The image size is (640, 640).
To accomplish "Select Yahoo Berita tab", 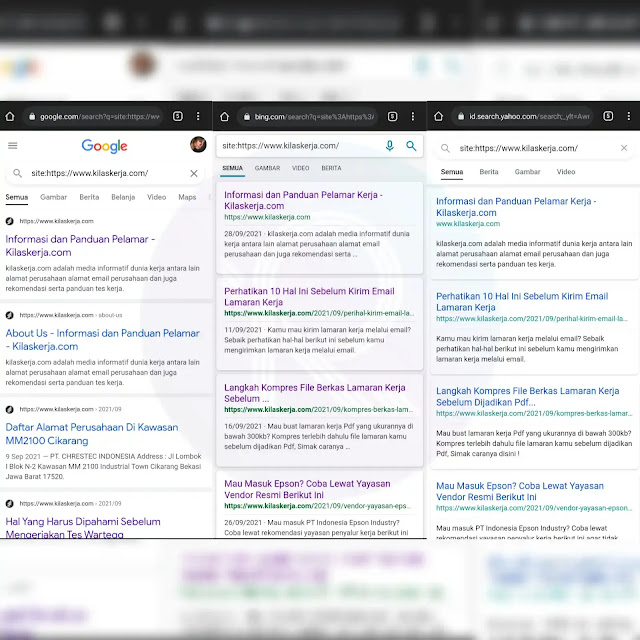I will [x=489, y=172].
